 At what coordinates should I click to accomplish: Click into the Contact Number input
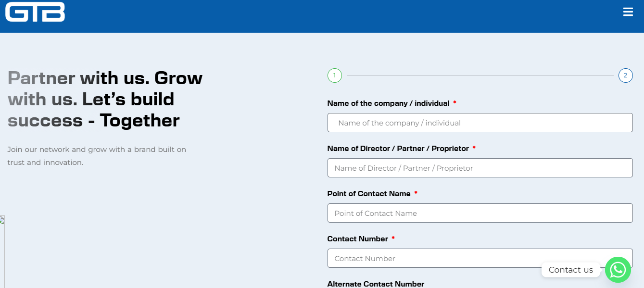(433, 258)
